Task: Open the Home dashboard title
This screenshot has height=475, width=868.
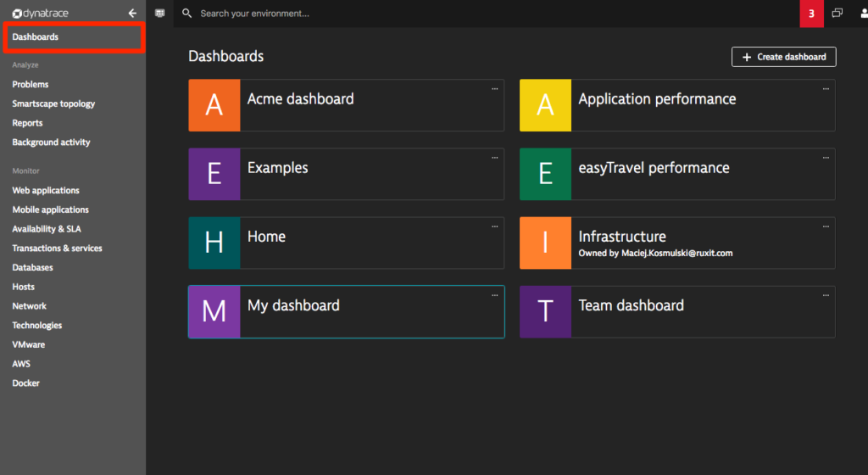Action: (x=266, y=237)
